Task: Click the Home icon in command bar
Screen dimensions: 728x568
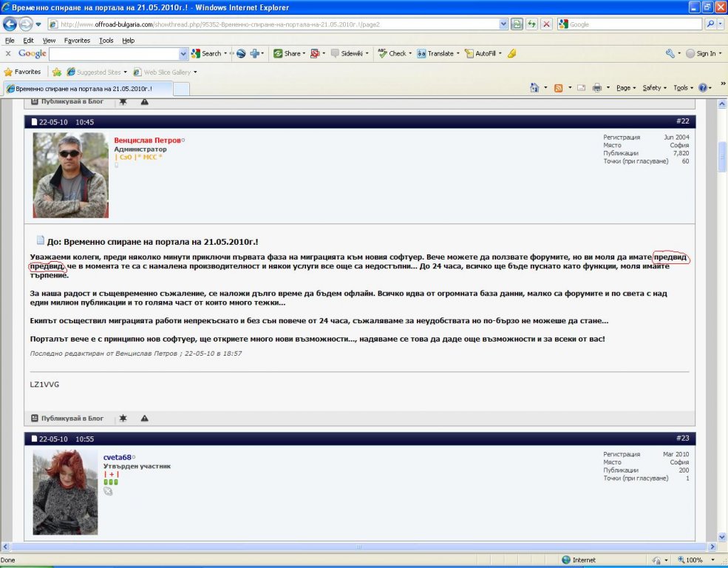Action: pyautogui.click(x=534, y=87)
